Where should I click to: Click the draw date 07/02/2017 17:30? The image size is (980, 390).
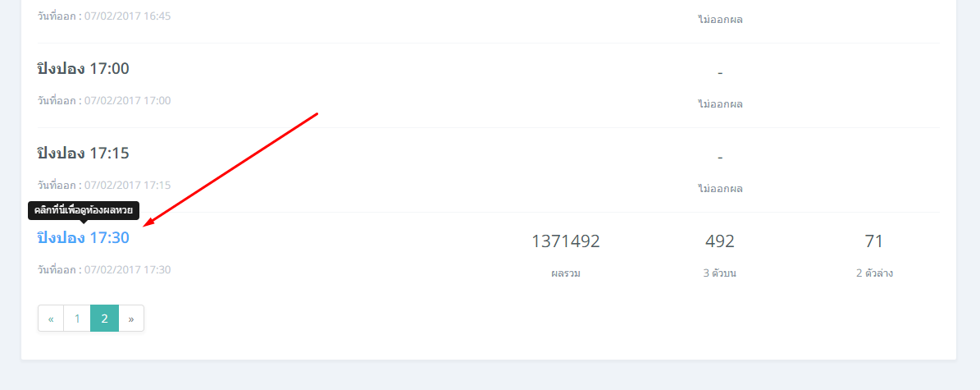click(x=127, y=270)
